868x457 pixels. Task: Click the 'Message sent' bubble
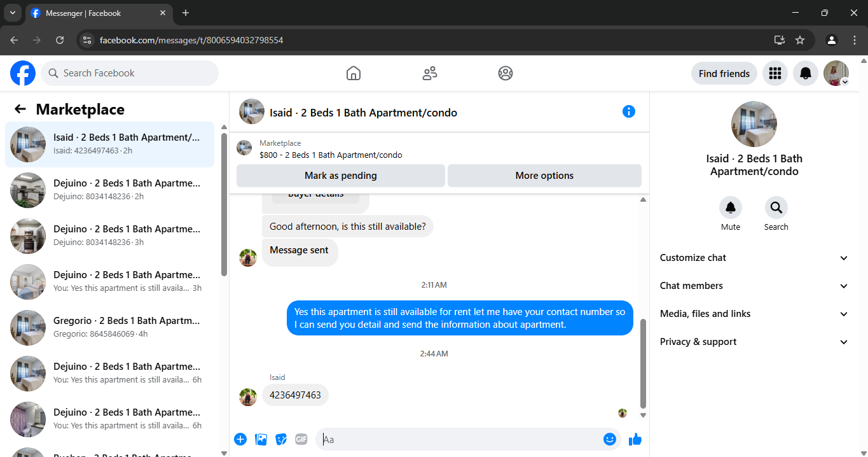(x=300, y=252)
